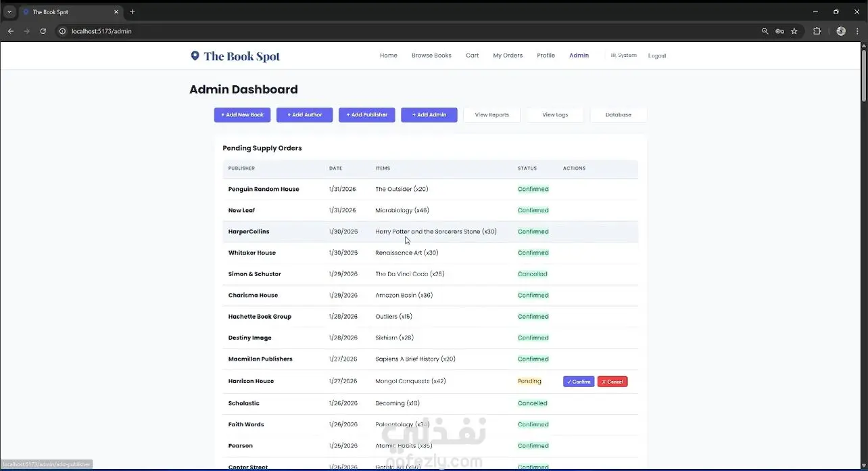This screenshot has width=868, height=471.
Task: Focus the localhost address bar
Action: click(x=406, y=31)
